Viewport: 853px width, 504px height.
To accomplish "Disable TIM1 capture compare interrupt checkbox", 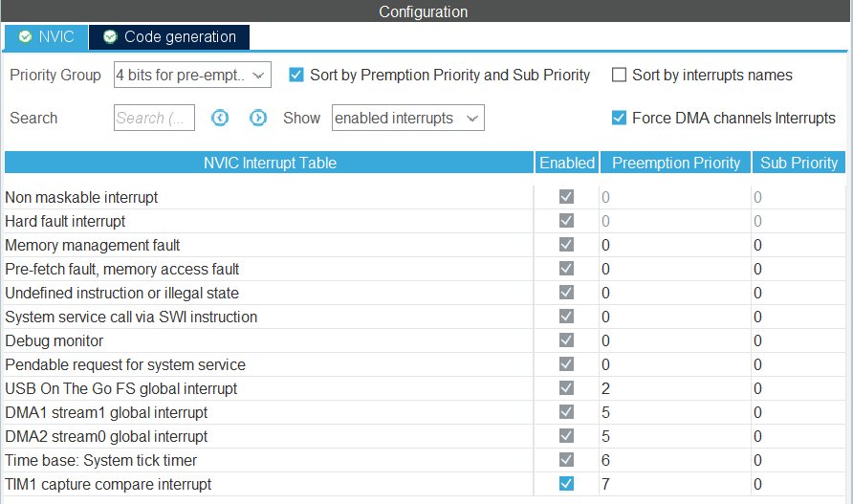I will [566, 484].
